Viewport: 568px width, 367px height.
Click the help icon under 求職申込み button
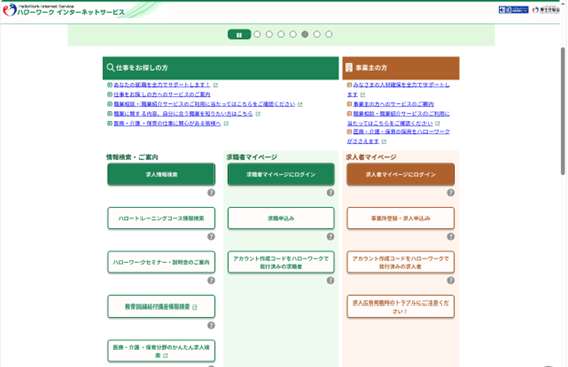click(330, 237)
